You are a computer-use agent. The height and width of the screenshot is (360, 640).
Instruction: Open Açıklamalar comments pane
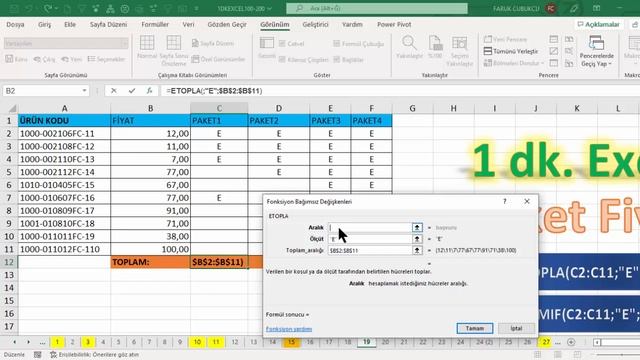598,24
